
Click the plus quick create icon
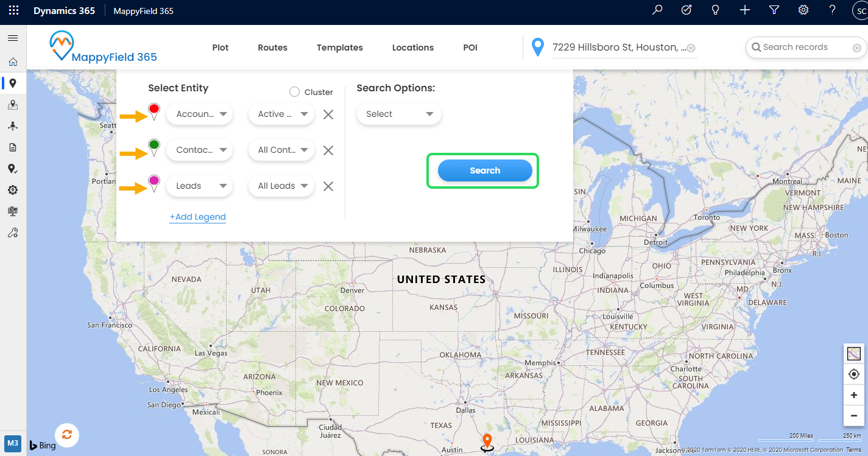745,10
